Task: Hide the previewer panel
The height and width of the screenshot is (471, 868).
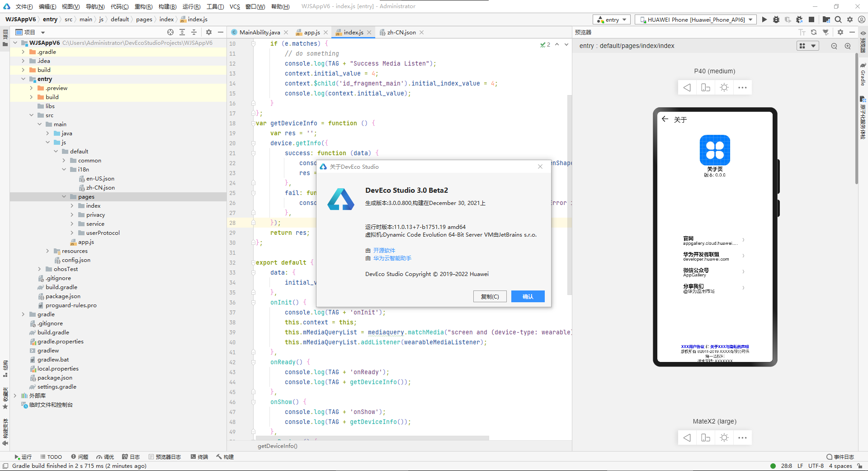Action: click(852, 32)
